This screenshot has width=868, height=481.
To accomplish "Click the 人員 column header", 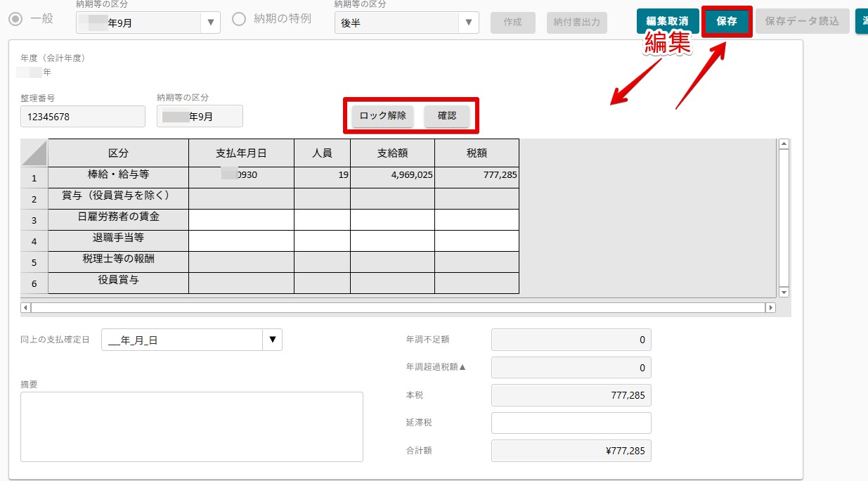I will point(322,153).
